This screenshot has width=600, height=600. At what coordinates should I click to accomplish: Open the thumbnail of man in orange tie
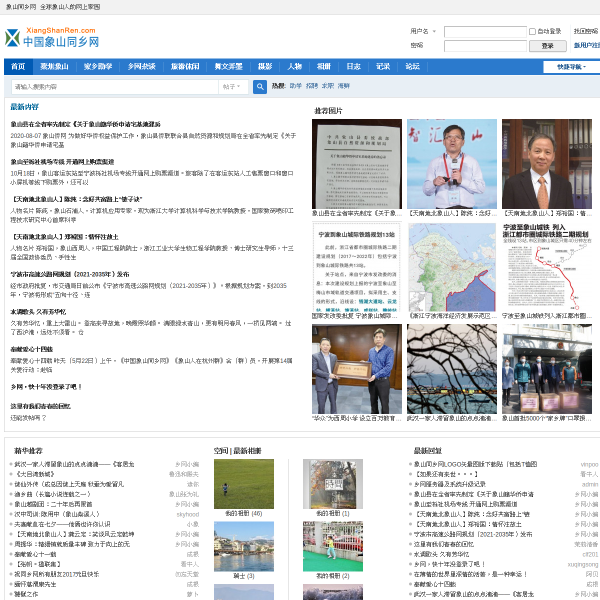coord(547,164)
